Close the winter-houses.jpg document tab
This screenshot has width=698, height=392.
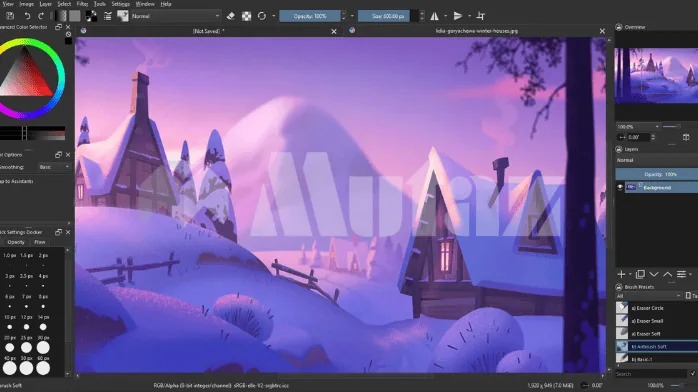[x=602, y=31]
